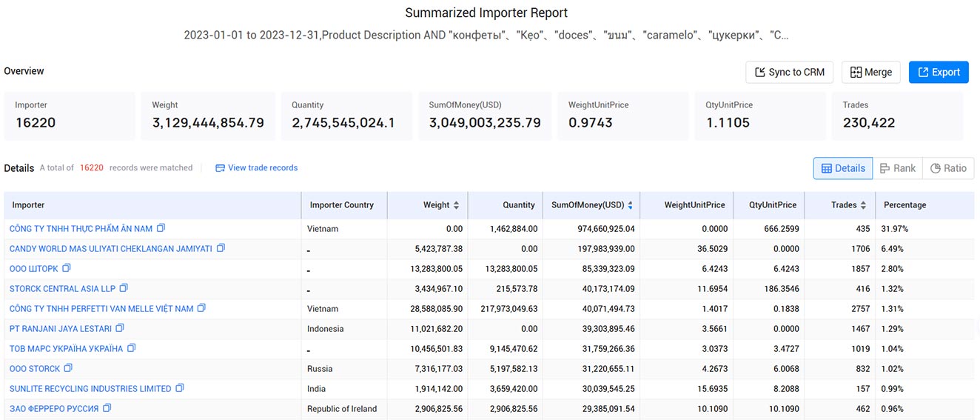Click the Quantity column header
980x420 pixels.
pyautogui.click(x=505, y=205)
